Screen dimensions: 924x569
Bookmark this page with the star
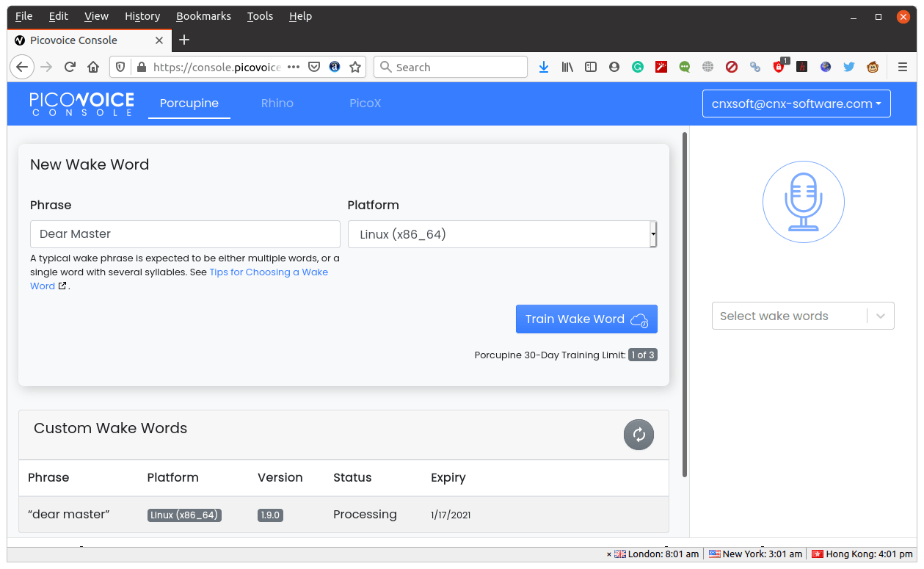tap(355, 67)
